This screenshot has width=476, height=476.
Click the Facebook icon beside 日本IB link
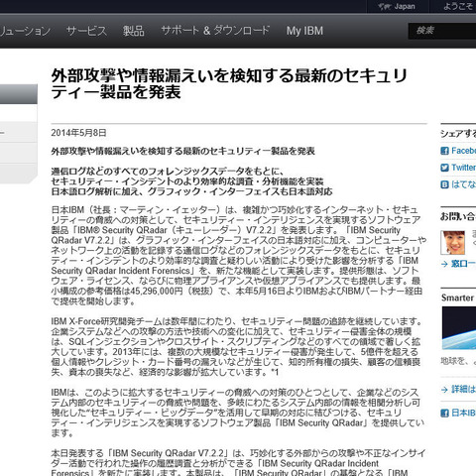pos(444,413)
